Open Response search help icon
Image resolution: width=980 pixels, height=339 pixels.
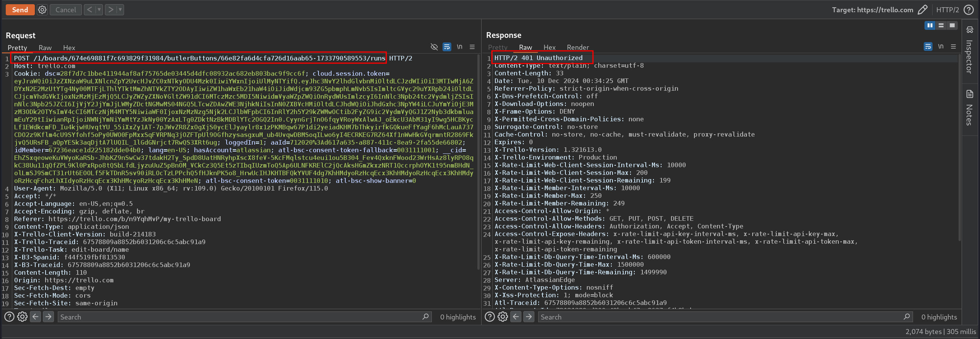(x=490, y=317)
